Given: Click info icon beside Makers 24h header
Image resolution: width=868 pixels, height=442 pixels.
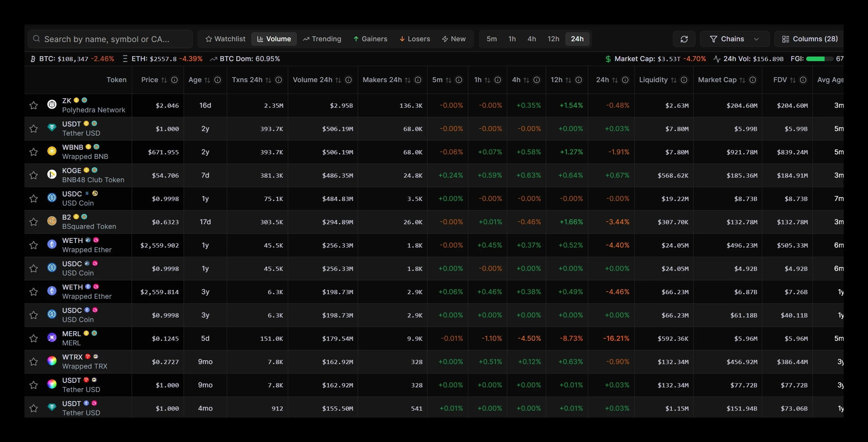Looking at the screenshot, I should point(418,80).
